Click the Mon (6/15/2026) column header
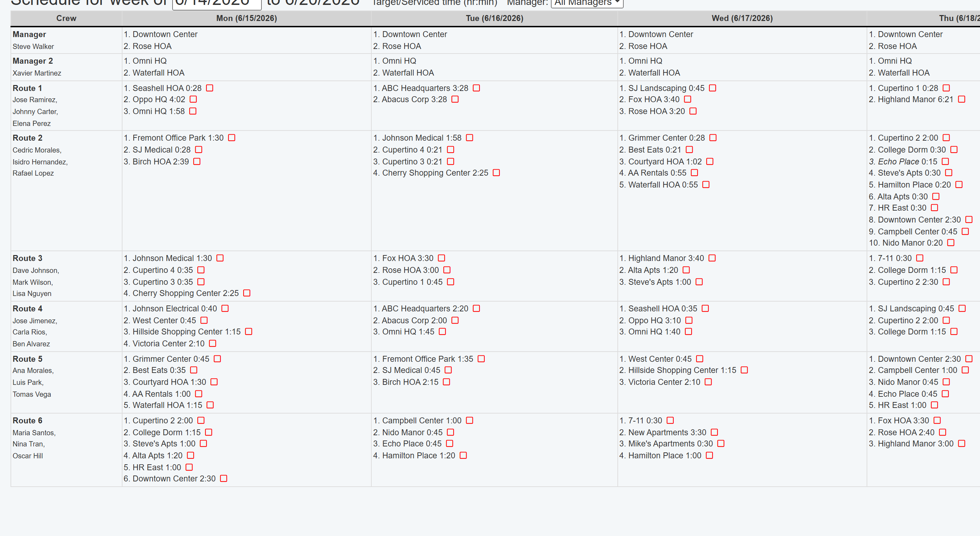The image size is (980, 536). (x=246, y=18)
